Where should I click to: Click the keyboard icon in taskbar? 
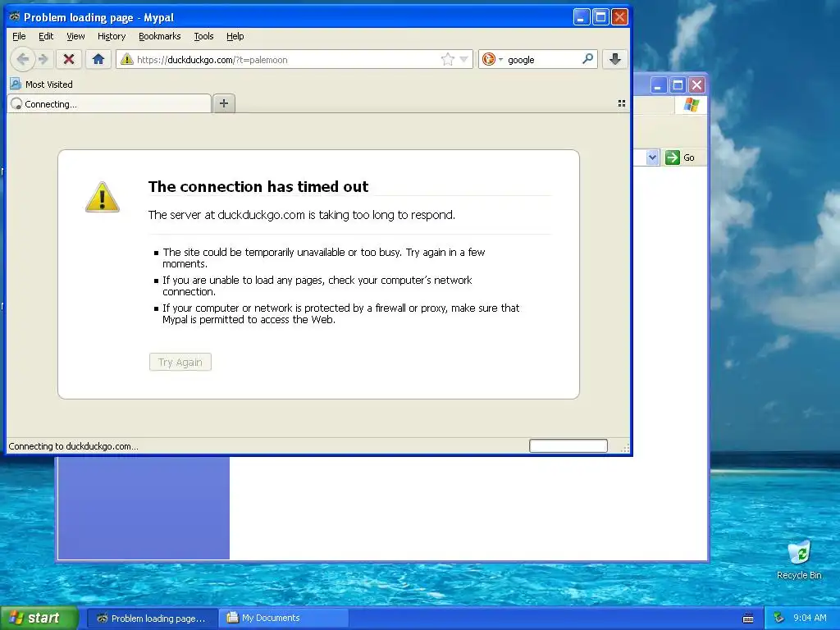pyautogui.click(x=748, y=619)
